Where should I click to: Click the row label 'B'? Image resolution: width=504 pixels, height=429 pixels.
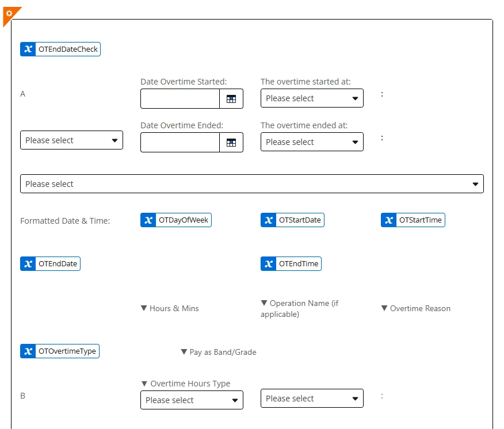[x=23, y=396]
